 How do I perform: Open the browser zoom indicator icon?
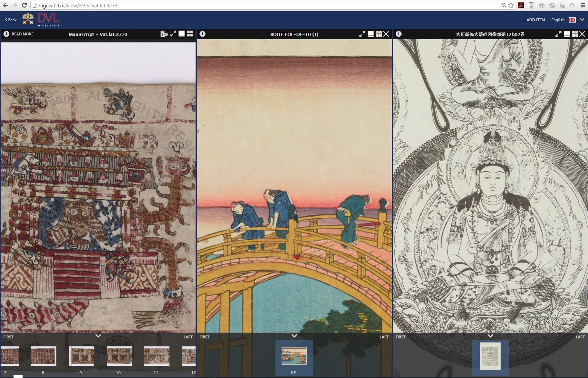coord(504,5)
